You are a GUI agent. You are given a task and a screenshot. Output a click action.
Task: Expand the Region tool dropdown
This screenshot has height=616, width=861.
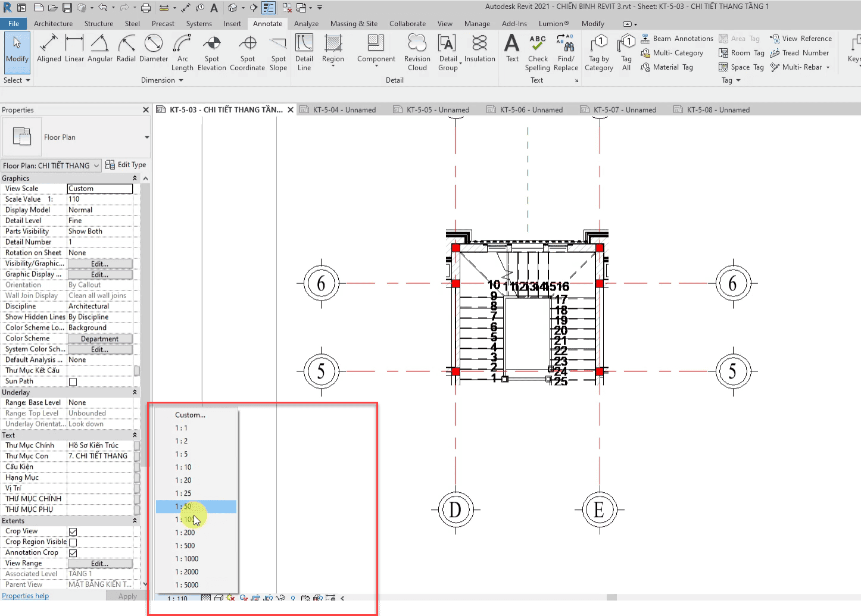[x=333, y=65]
